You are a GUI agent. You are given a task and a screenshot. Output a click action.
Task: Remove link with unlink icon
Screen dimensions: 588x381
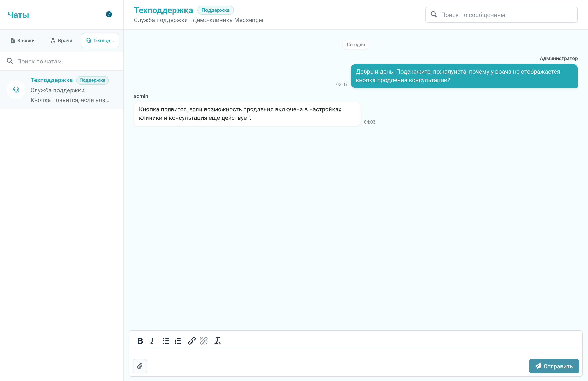204,341
